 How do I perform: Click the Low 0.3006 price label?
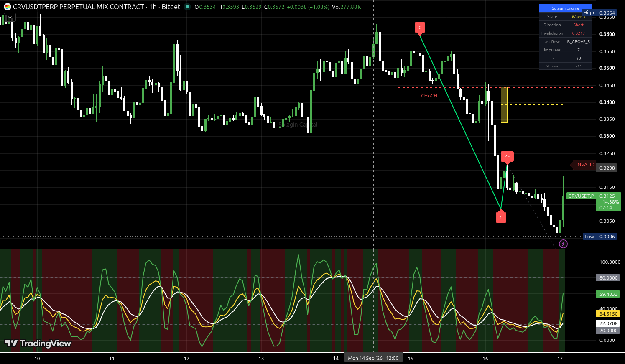(x=599, y=237)
